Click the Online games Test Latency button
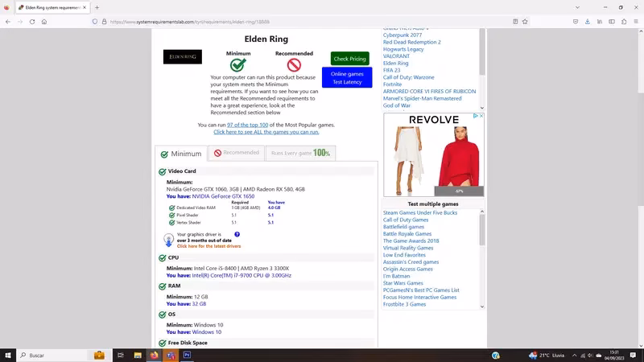Viewport: 644px width, 362px height. click(x=347, y=77)
